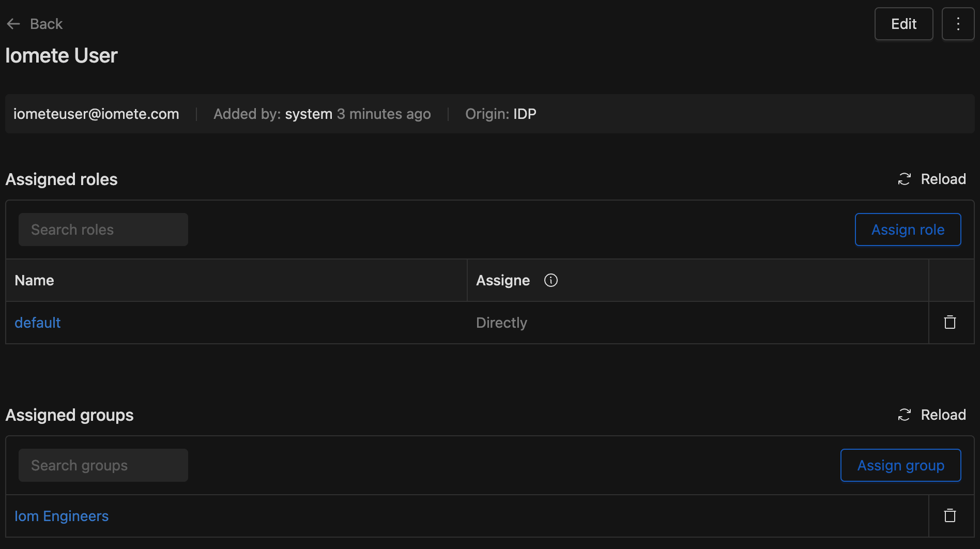Click the Assign role button
980x549 pixels.
pyautogui.click(x=908, y=230)
